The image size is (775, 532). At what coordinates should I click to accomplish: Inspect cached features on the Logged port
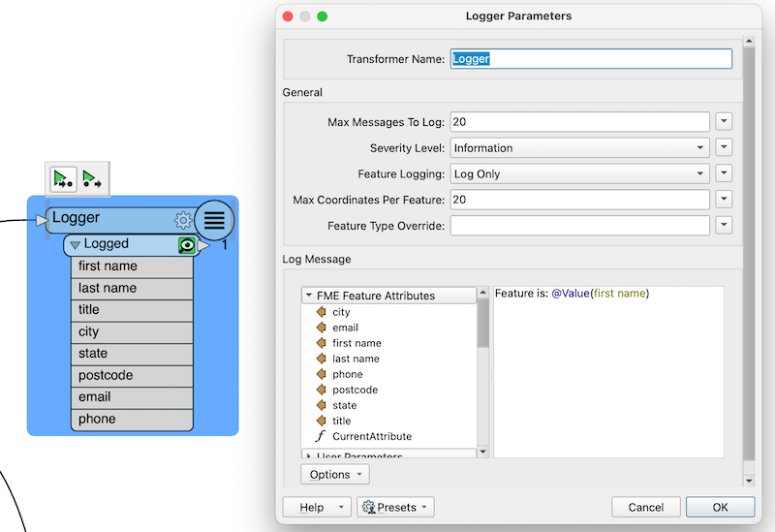click(187, 245)
